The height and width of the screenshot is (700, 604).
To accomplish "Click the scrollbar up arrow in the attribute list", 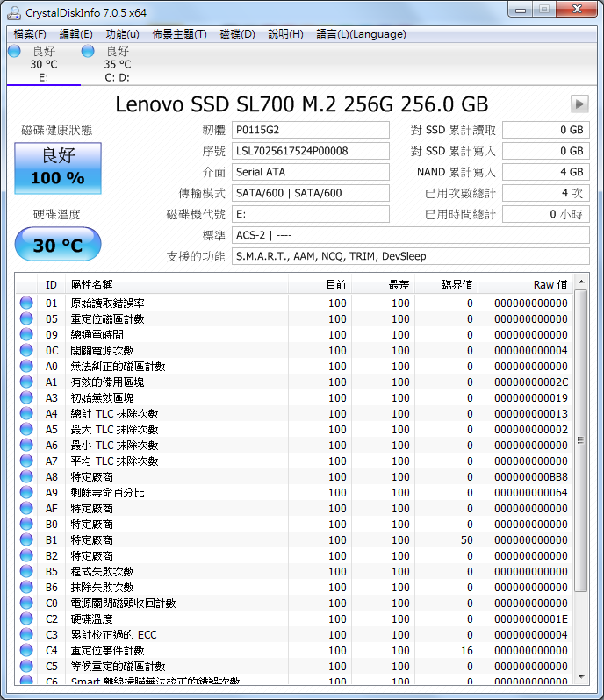I will click(x=581, y=282).
